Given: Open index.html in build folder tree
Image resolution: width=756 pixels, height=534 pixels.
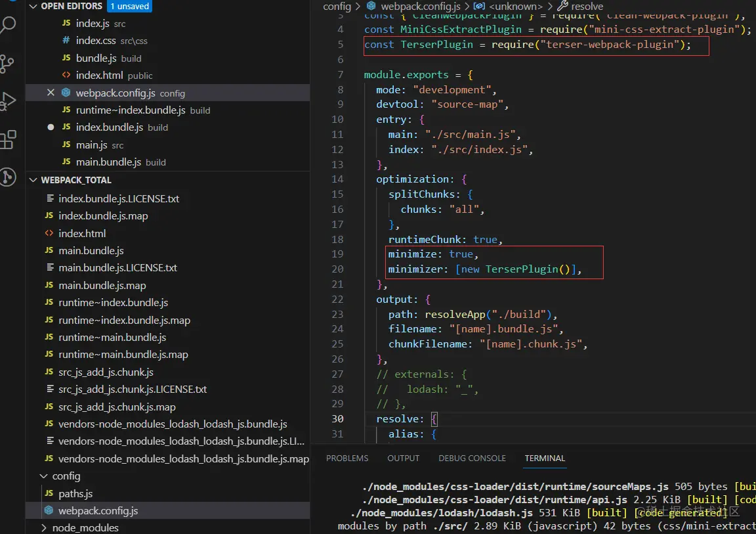Looking at the screenshot, I should click(168, 233).
